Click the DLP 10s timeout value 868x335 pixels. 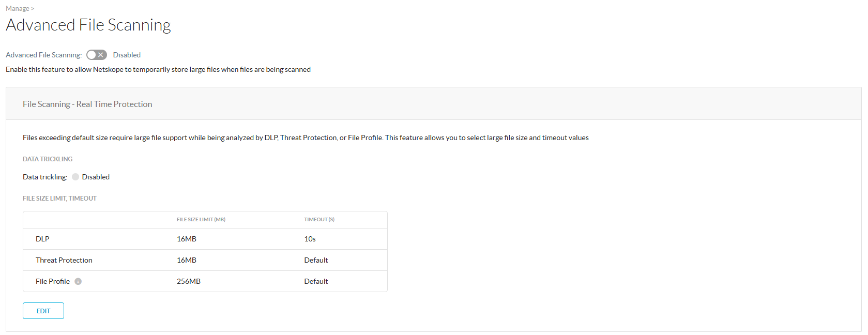pos(310,239)
